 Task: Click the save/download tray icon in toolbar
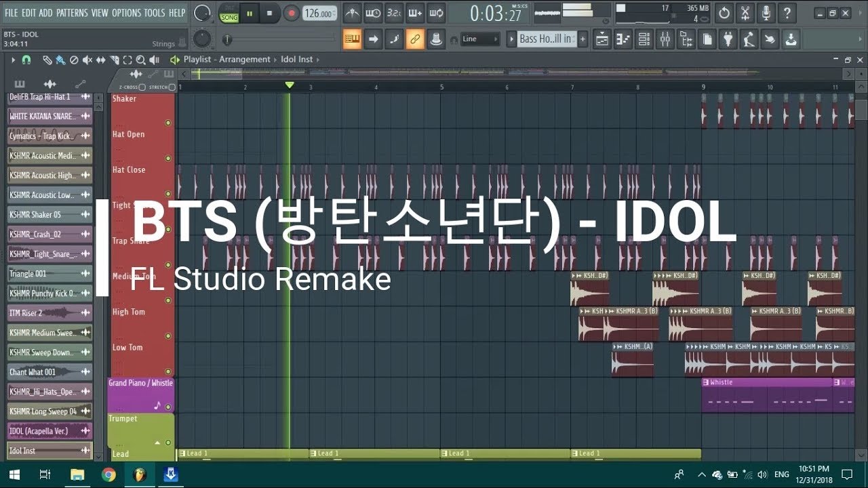click(791, 39)
